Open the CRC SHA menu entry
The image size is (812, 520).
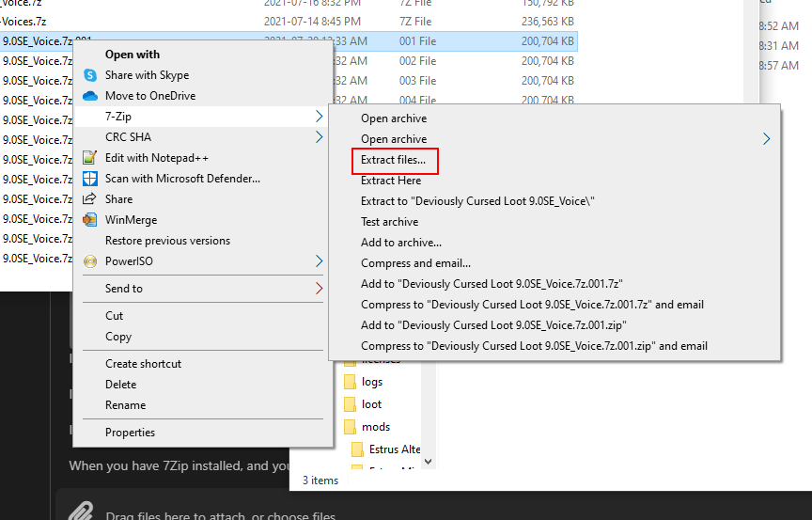(x=202, y=137)
